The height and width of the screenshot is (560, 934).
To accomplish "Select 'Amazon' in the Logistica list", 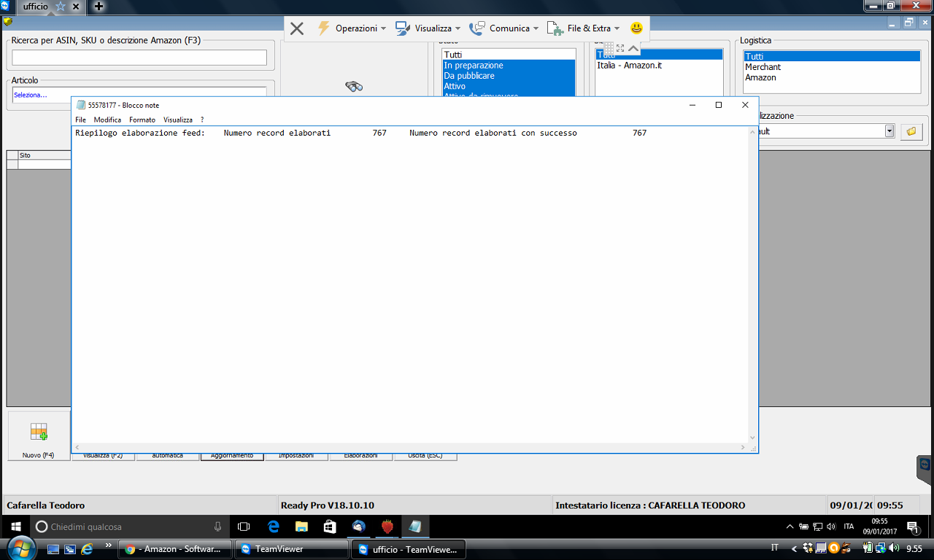I will click(x=832, y=77).
